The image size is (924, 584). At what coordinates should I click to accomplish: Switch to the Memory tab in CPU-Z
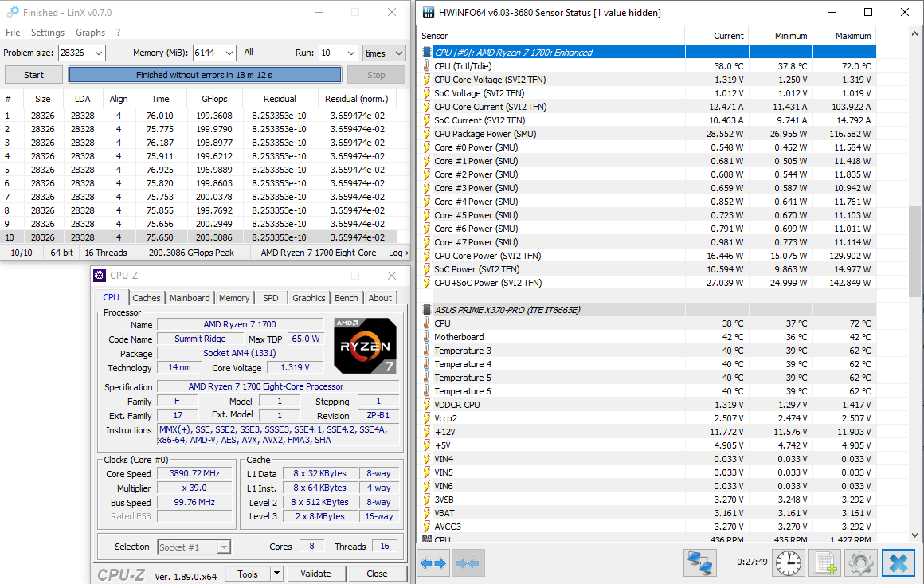(x=234, y=298)
